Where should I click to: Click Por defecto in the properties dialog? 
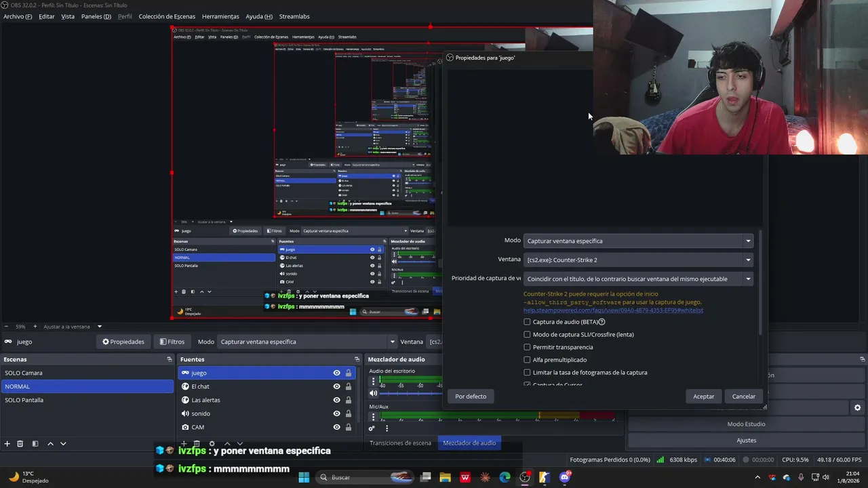[x=471, y=396]
